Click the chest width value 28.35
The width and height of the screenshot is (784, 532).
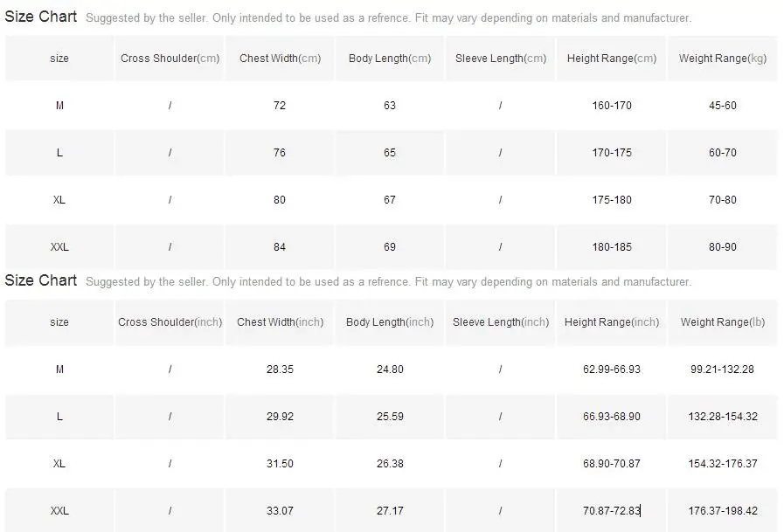(x=280, y=370)
